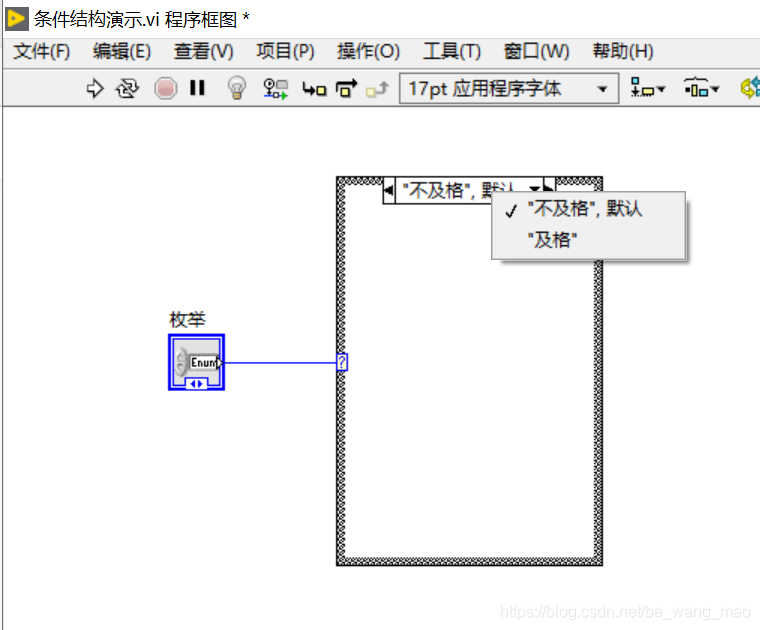Toggle Retain Wire Values icon
The height and width of the screenshot is (630, 760).
coord(275,89)
